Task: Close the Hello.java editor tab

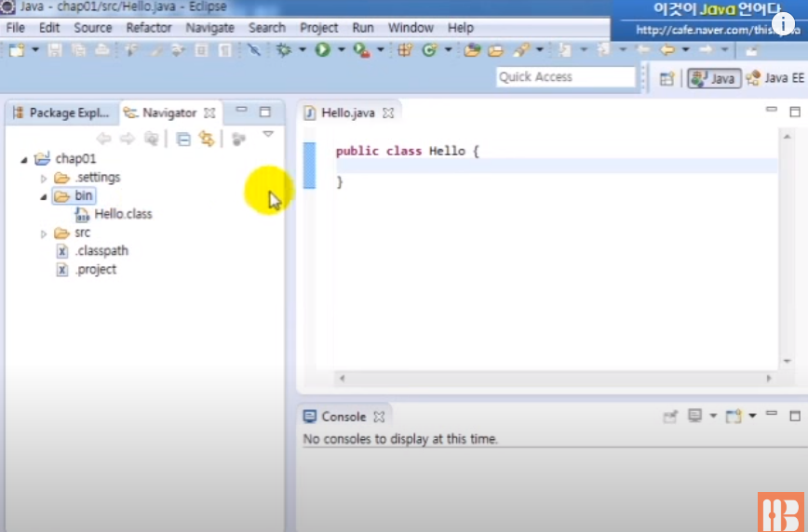Action: coord(388,113)
